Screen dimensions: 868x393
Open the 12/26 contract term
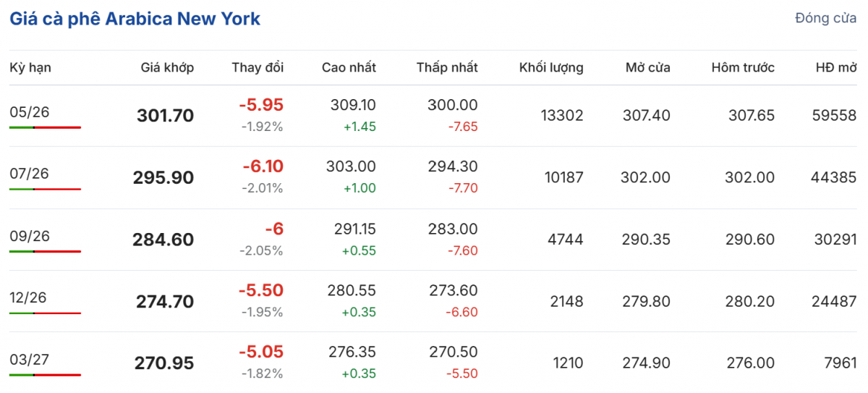30,297
